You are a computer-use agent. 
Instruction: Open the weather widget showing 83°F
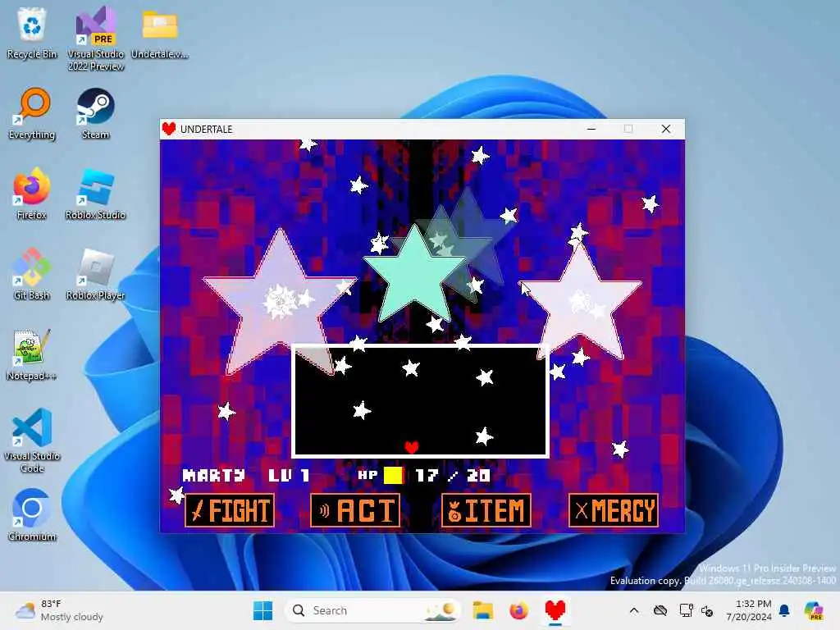pyautogui.click(x=60, y=610)
